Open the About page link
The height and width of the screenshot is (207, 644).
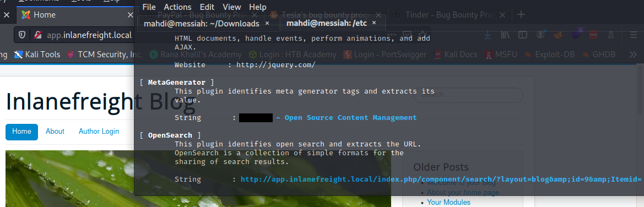pyautogui.click(x=55, y=132)
